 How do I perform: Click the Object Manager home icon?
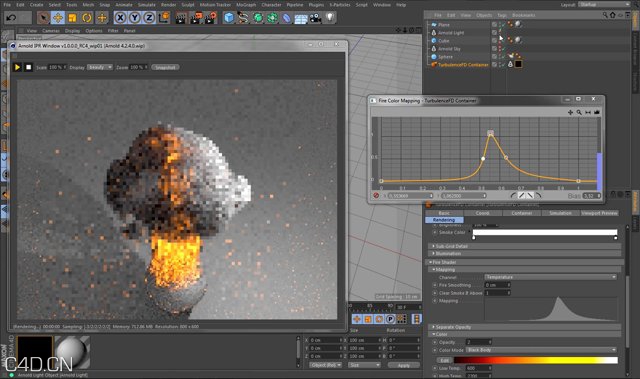(613, 15)
